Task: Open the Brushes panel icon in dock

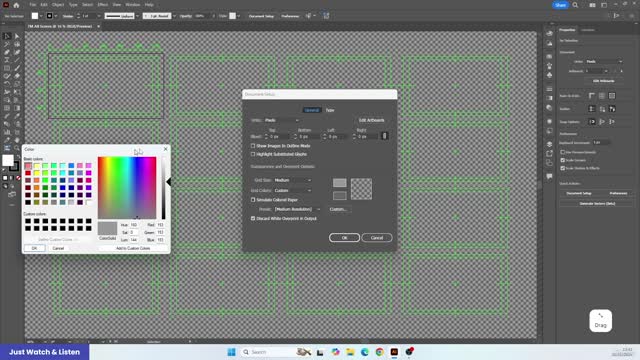Action: tap(549, 66)
